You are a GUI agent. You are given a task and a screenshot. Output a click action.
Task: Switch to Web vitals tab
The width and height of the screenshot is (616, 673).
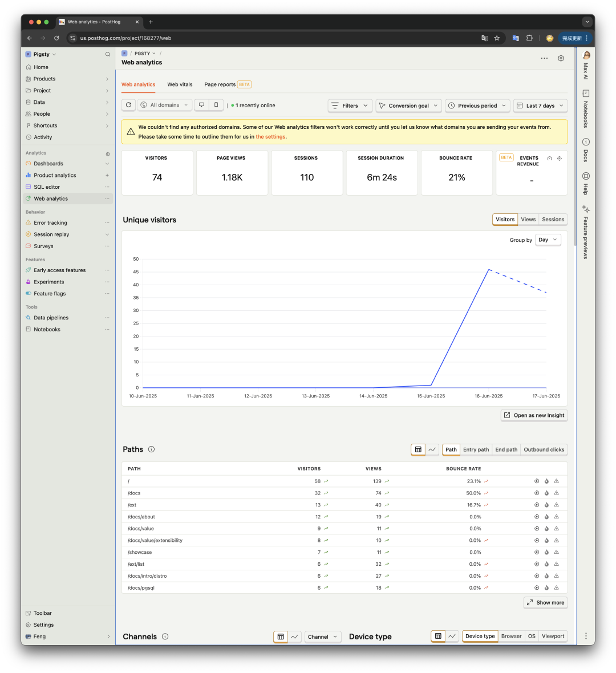pos(180,84)
